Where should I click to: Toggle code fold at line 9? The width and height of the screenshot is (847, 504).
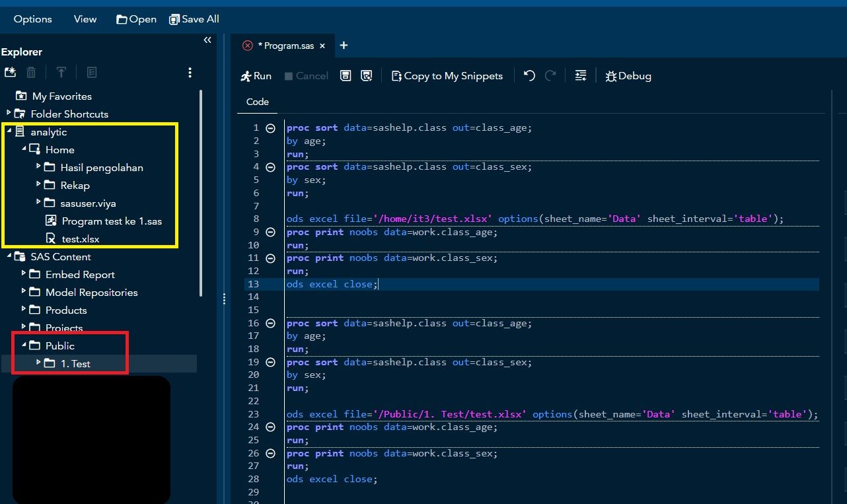(x=270, y=233)
